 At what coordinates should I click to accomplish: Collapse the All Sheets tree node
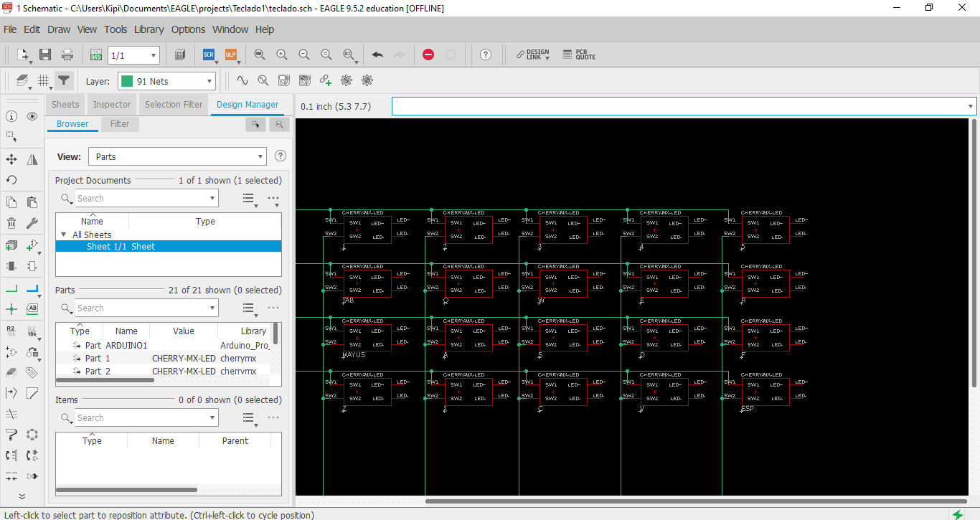click(x=63, y=235)
